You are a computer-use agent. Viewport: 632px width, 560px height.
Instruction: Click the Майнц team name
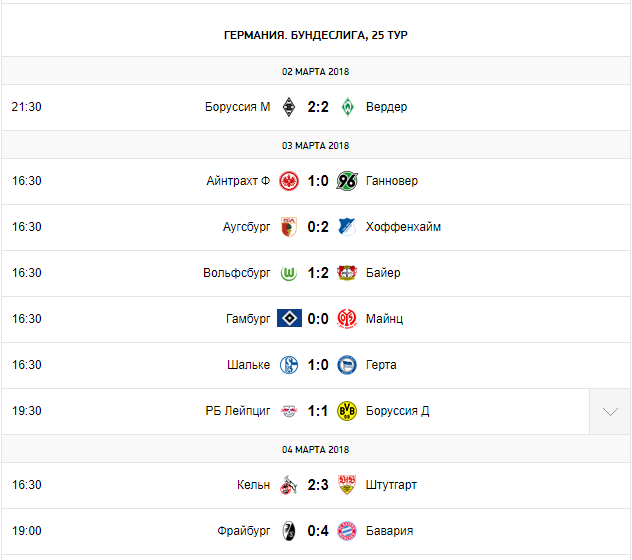(x=384, y=319)
